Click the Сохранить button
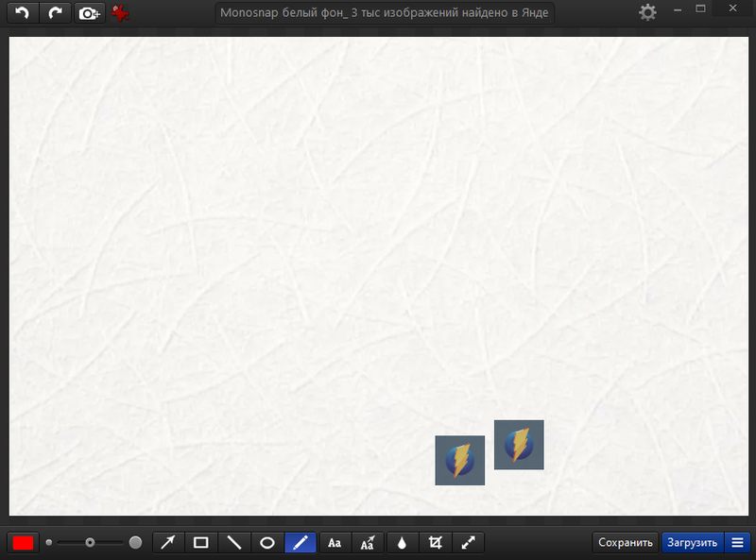Screen dimensions: 756x560 (626, 543)
